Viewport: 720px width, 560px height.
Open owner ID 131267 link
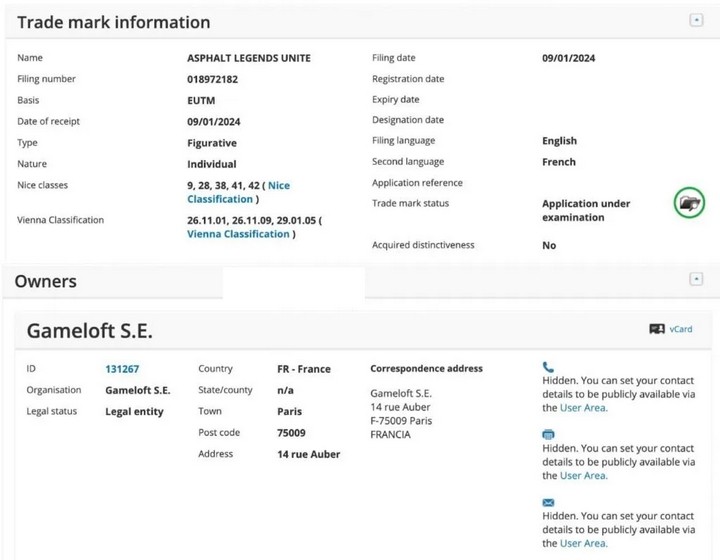pyautogui.click(x=122, y=369)
